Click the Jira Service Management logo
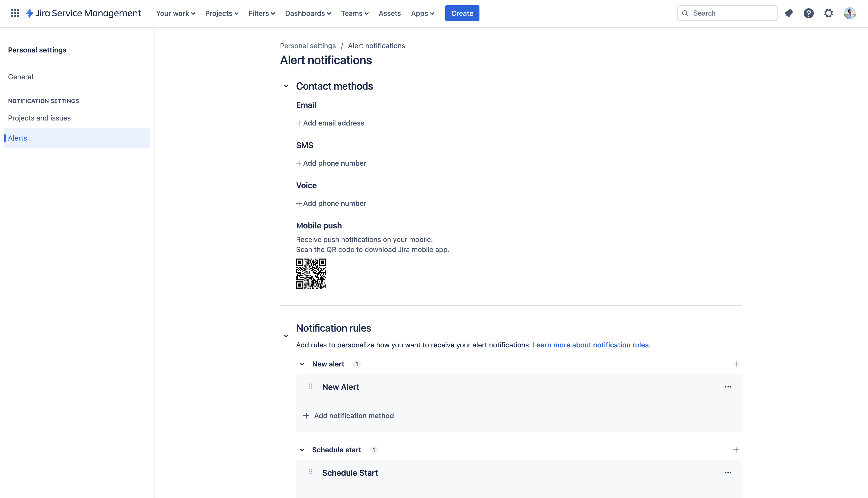 pyautogui.click(x=83, y=13)
